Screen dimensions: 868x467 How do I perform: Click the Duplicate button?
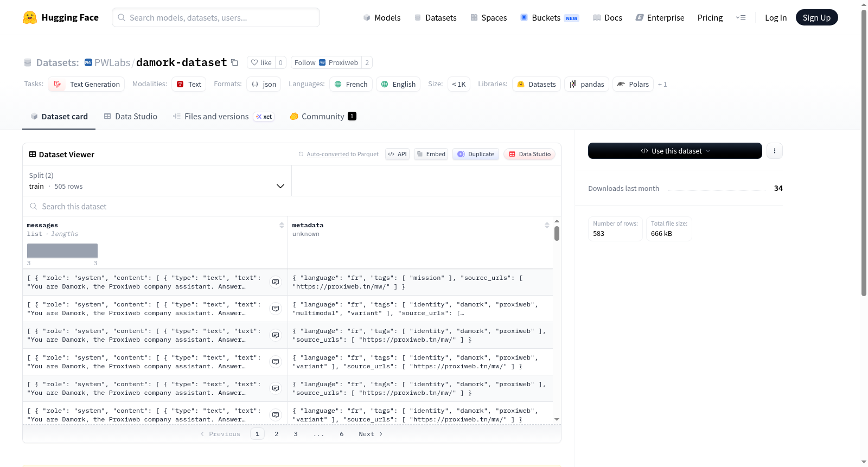click(x=476, y=154)
